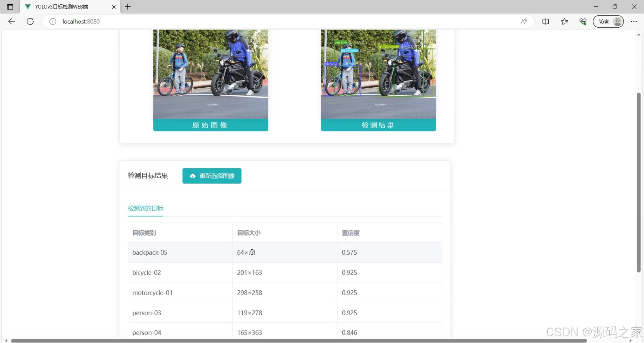Screen dimensions: 644x343
Task: Open tab actions menu icon
Action: 10,7
